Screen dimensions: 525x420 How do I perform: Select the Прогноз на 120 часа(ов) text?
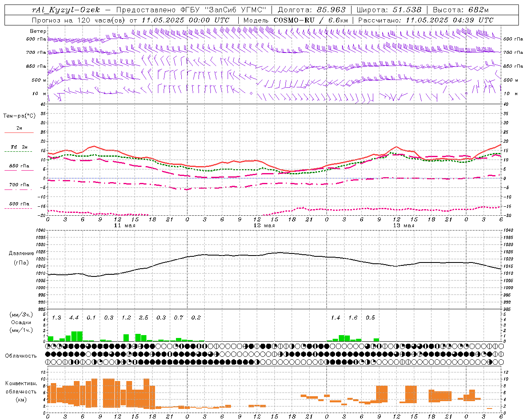pyautogui.click(x=79, y=20)
